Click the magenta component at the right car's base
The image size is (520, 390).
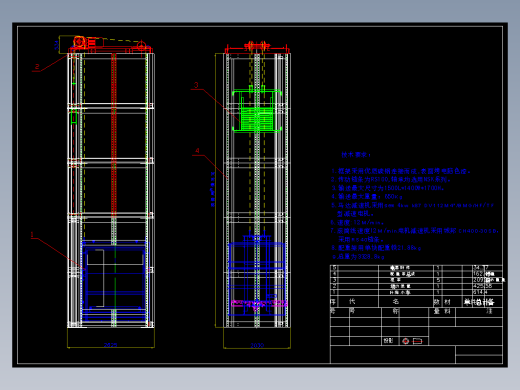(259, 303)
